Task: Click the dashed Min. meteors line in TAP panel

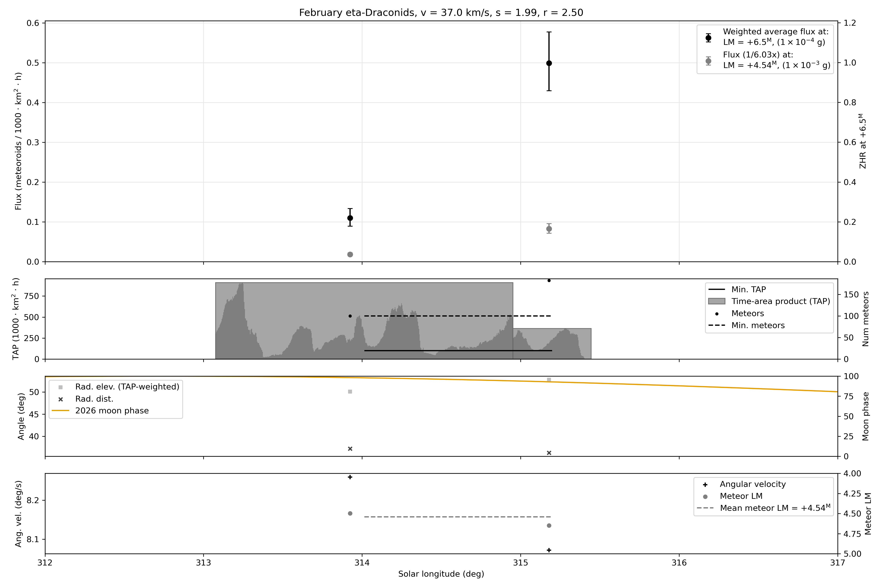Action: (x=457, y=316)
